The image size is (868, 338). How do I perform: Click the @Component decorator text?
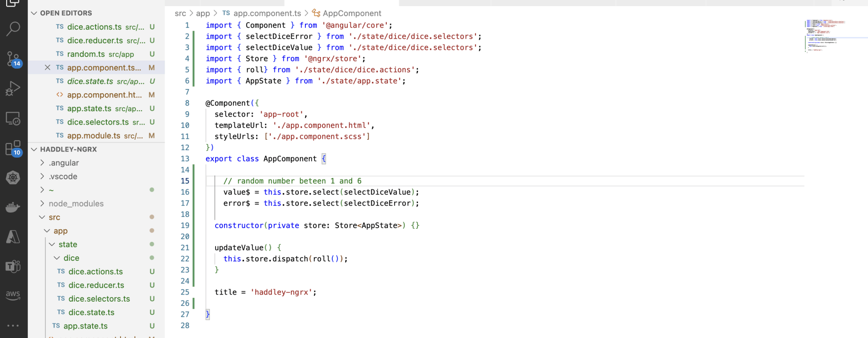[227, 103]
